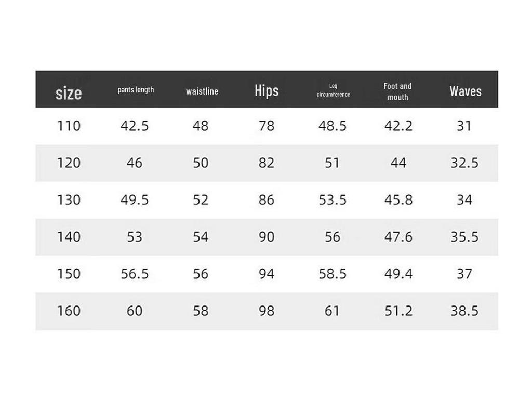This screenshot has height=399, width=532.
Task: Select size 130 row label
Action: pos(69,200)
